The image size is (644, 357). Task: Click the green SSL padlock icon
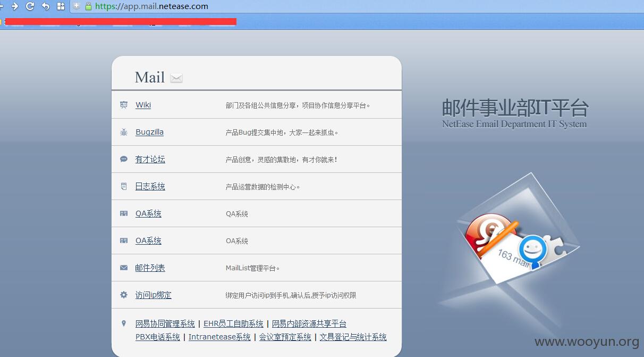(x=88, y=6)
